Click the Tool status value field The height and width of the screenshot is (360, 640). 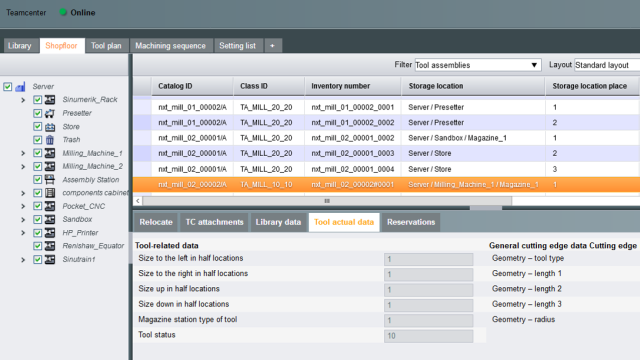[428, 336]
